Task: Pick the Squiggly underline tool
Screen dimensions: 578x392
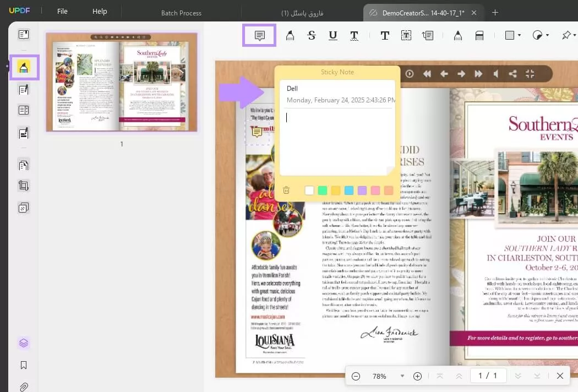Action: click(354, 35)
